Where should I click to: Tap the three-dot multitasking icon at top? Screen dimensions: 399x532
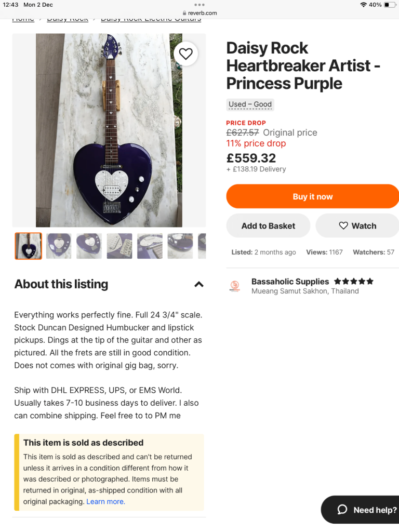point(199,5)
